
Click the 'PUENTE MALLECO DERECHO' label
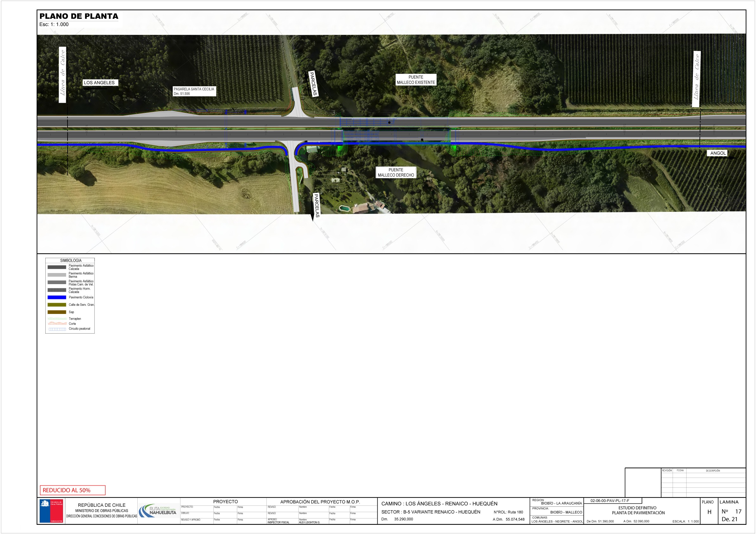coord(396,173)
